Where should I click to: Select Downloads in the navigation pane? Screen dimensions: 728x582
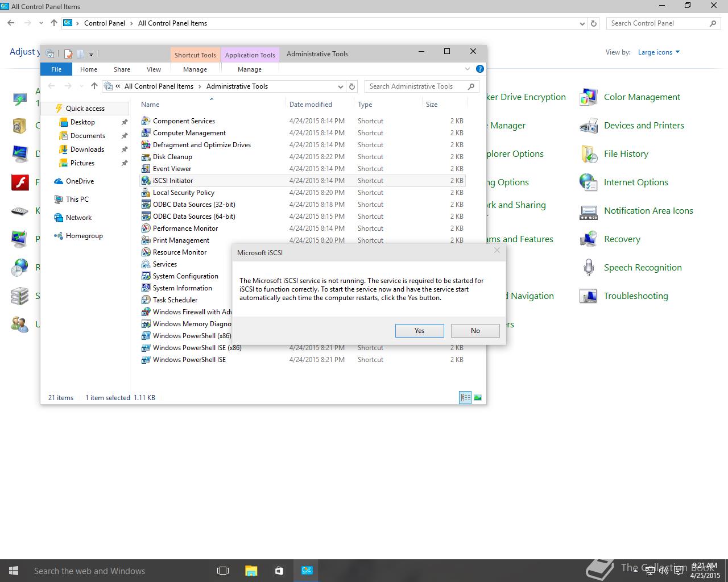87,149
